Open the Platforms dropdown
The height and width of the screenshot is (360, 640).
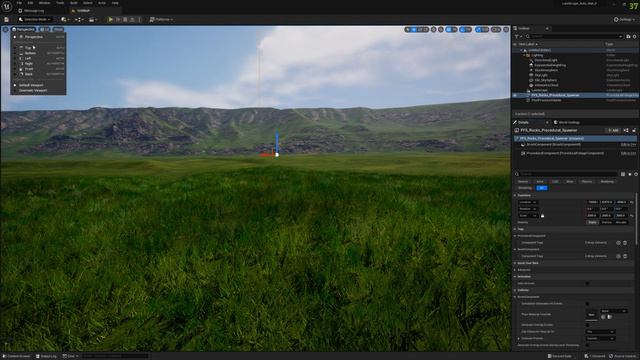[x=161, y=19]
